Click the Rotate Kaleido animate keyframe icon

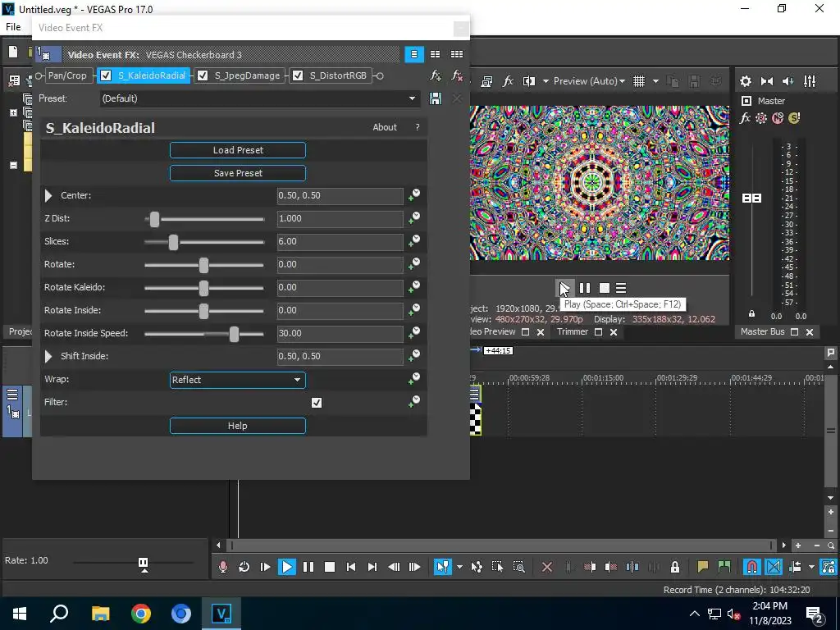414,288
